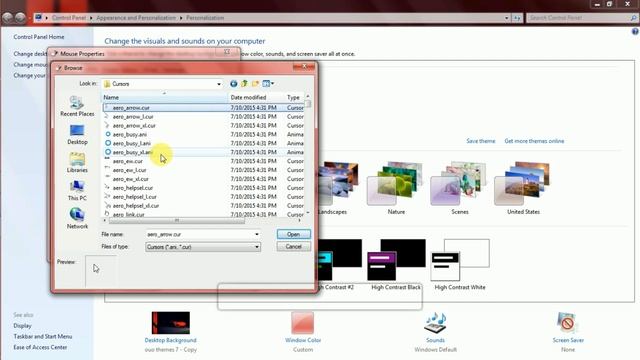Click the Cancel button in Browse
640x360 pixels.
tap(293, 247)
